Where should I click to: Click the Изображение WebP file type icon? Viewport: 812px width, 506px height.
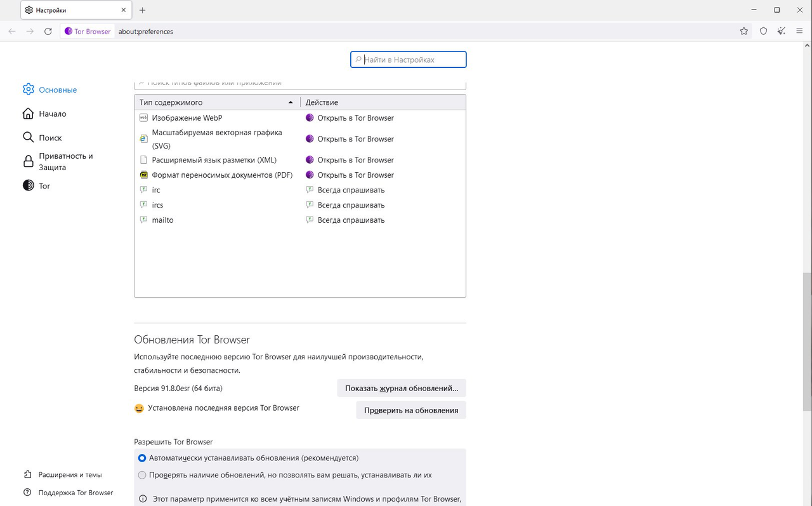[143, 118]
